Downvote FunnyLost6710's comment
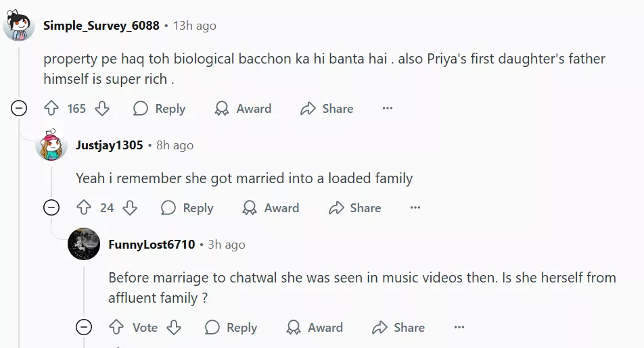644x348 pixels. pos(174,328)
